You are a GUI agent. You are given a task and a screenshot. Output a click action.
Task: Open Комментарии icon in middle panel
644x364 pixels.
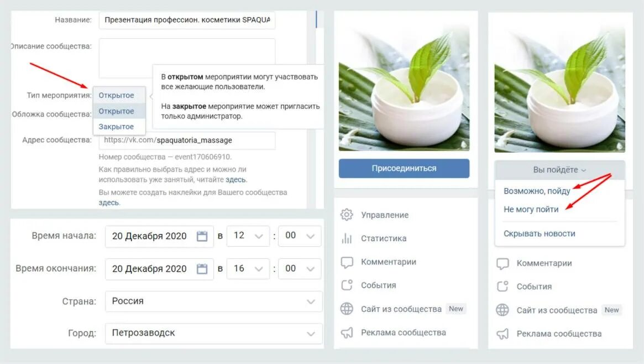point(347,262)
